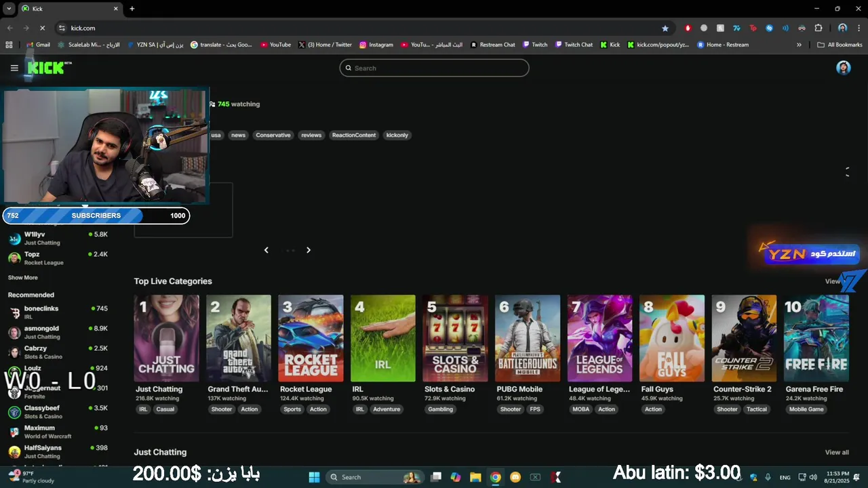Viewport: 868px width, 488px height.
Task: Select the kickonly stream tag
Action: [397, 135]
